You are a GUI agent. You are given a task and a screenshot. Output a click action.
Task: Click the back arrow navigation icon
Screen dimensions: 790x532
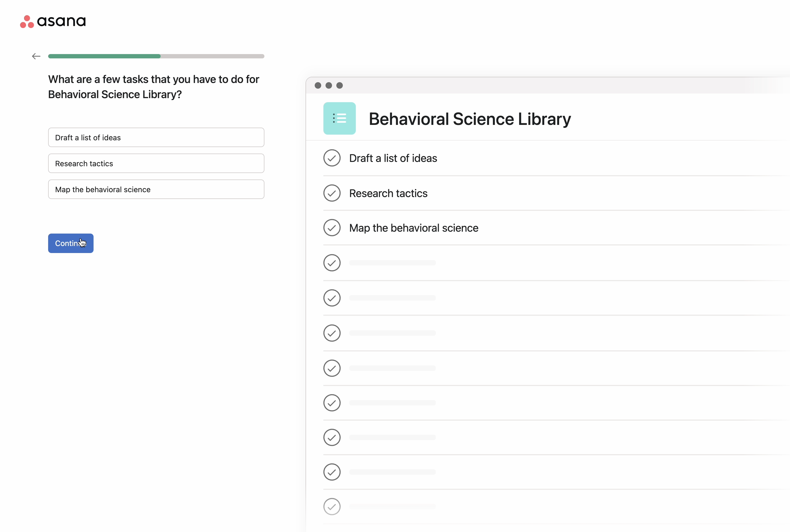point(36,55)
